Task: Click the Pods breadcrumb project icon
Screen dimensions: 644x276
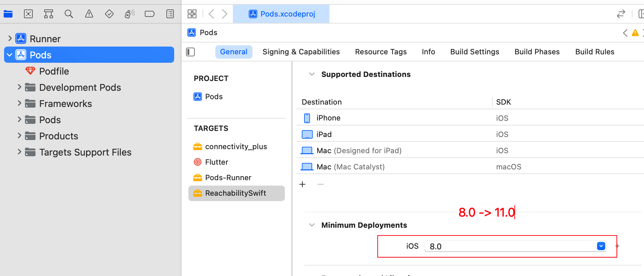Action: [x=192, y=32]
